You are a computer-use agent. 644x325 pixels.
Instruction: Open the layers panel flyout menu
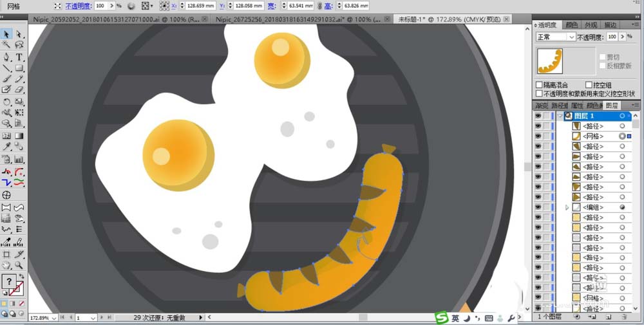point(634,106)
